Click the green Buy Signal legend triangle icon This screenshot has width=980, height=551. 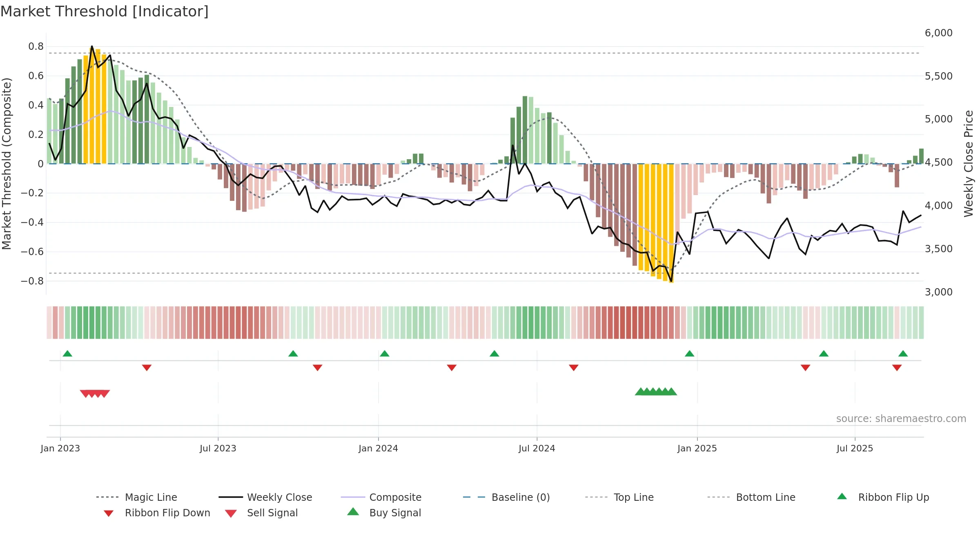353,511
